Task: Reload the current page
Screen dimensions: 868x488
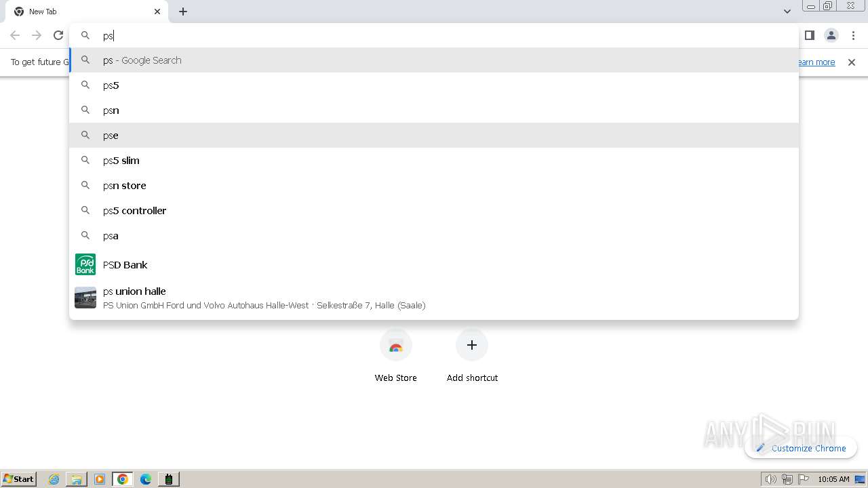Action: click(58, 35)
